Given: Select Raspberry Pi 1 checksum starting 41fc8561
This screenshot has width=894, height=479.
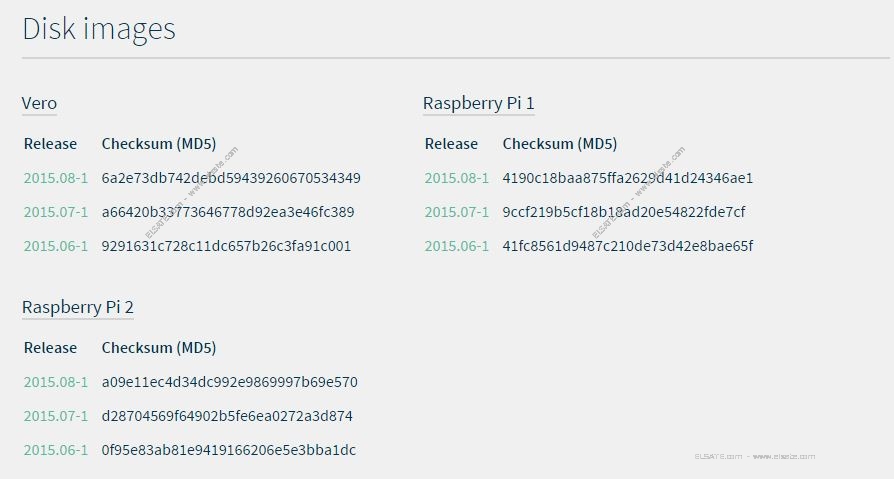Looking at the screenshot, I should (x=628, y=246).
